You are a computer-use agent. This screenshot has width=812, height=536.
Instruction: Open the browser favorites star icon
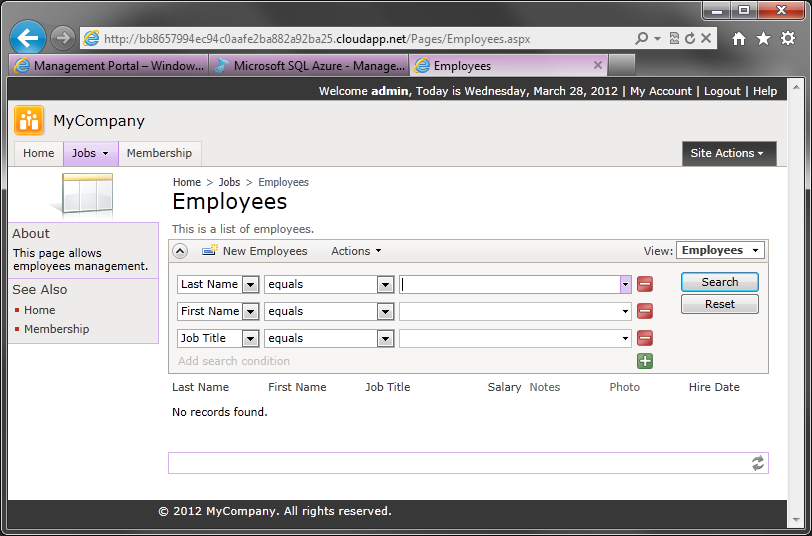(x=763, y=38)
